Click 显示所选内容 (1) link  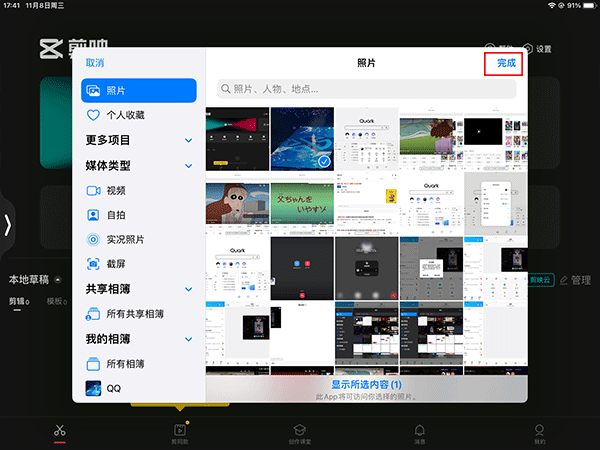[365, 384]
